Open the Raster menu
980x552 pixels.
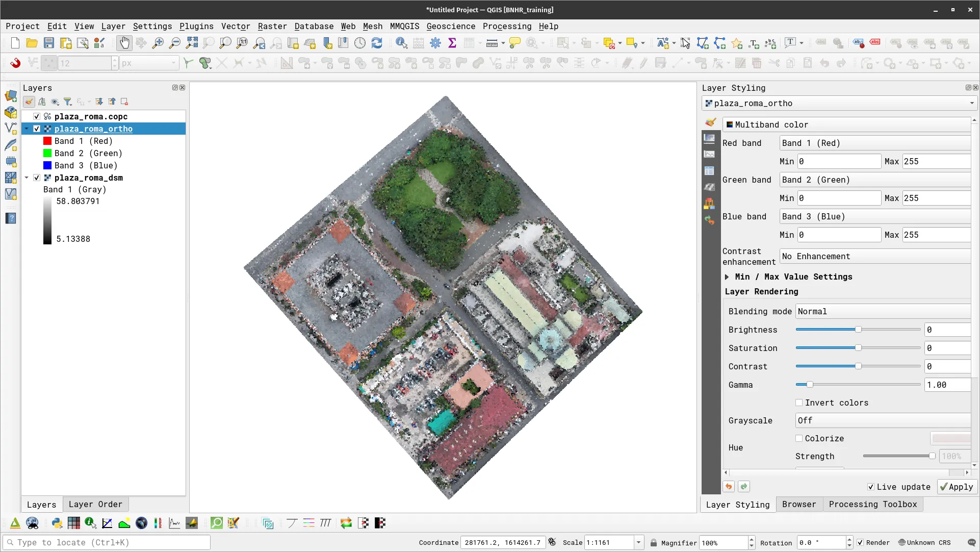(272, 26)
